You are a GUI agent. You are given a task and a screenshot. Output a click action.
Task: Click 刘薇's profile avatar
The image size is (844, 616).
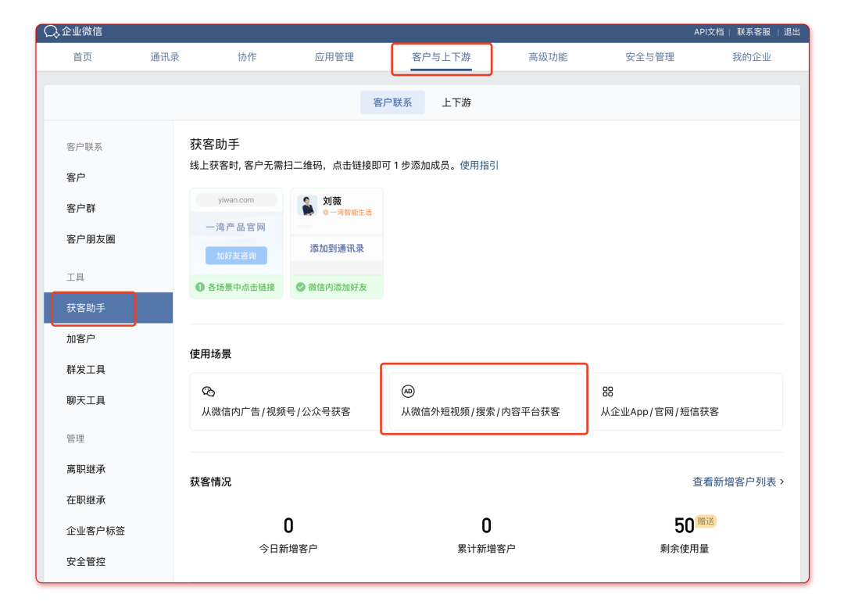[x=308, y=206]
